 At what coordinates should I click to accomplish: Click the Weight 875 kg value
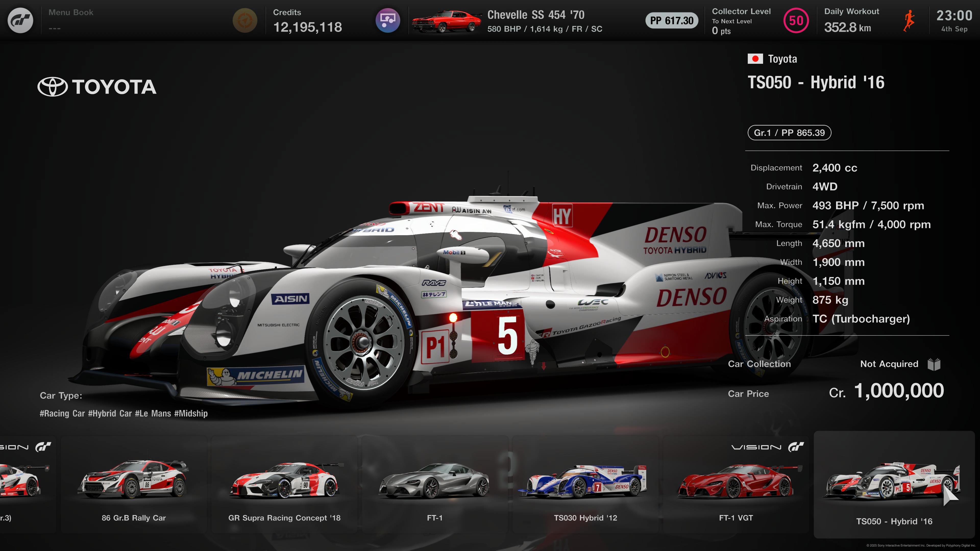click(830, 300)
